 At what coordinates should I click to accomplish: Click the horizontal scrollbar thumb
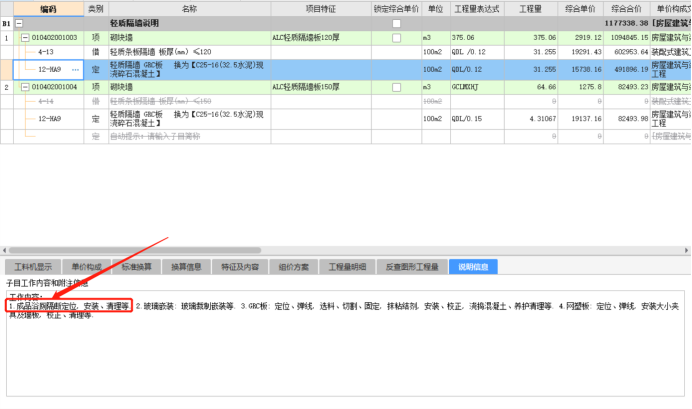[135, 250]
